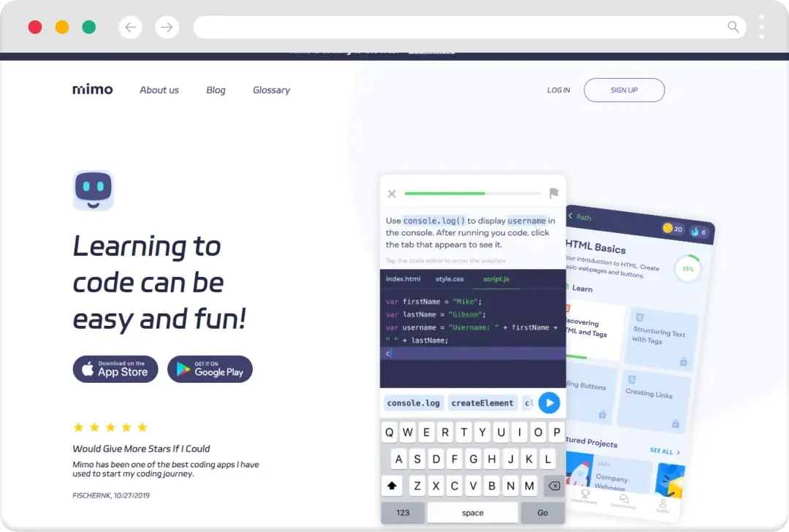Click the Leaderboard trophy icon
The image size is (789, 532).
584,495
